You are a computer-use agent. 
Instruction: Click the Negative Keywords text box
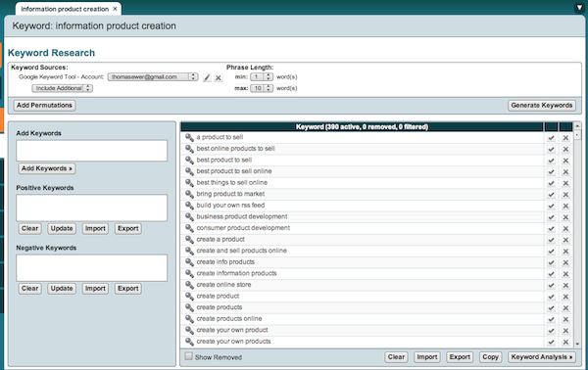[x=91, y=268]
